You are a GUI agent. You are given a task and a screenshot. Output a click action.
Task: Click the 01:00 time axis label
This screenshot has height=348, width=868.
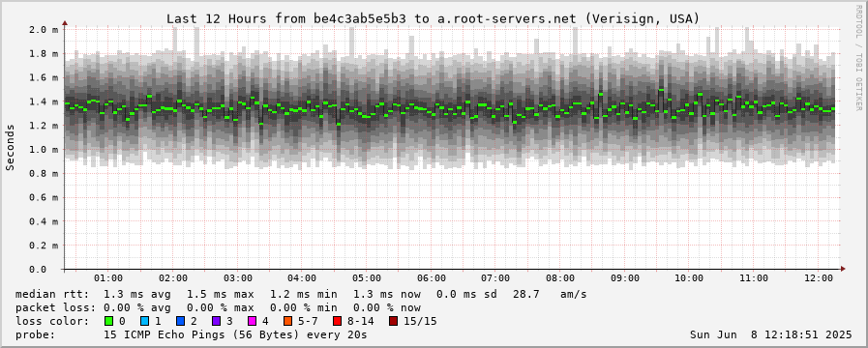pos(108,278)
